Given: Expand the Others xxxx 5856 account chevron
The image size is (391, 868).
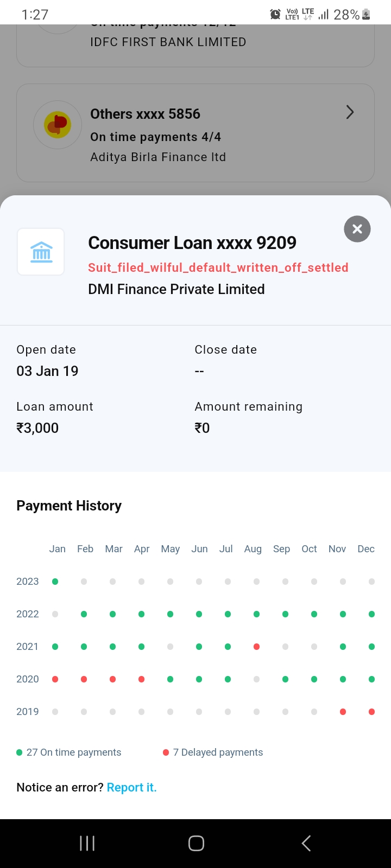Looking at the screenshot, I should [350, 112].
